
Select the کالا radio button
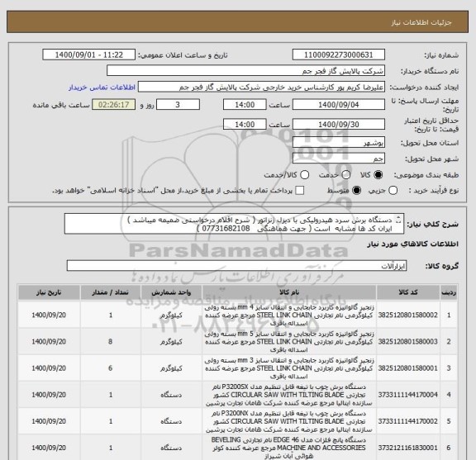(378, 175)
